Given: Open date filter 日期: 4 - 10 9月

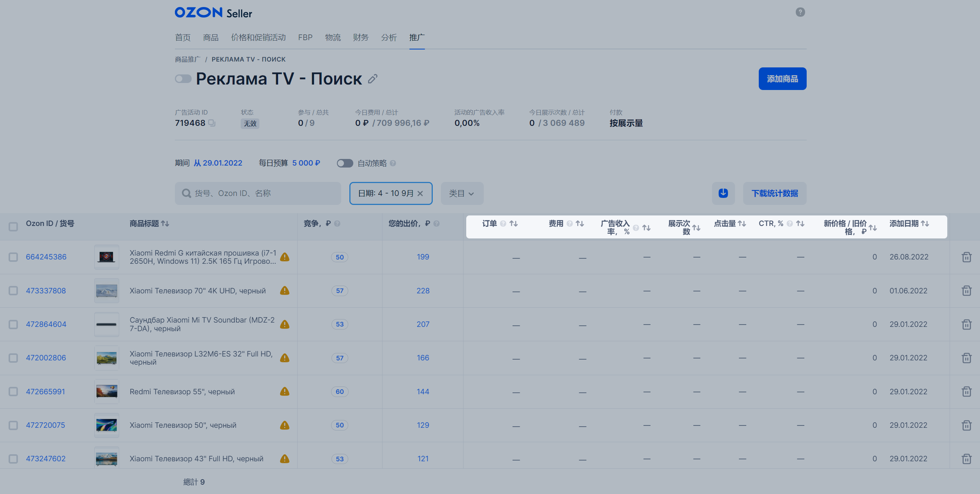Looking at the screenshot, I should click(x=391, y=193).
